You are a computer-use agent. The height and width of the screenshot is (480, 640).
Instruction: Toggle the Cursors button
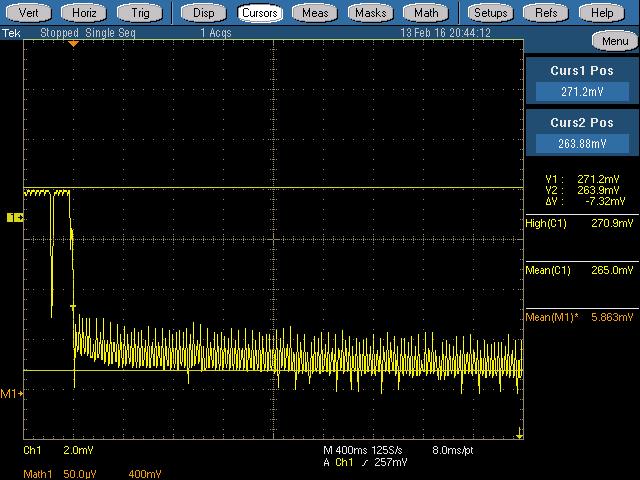point(259,13)
